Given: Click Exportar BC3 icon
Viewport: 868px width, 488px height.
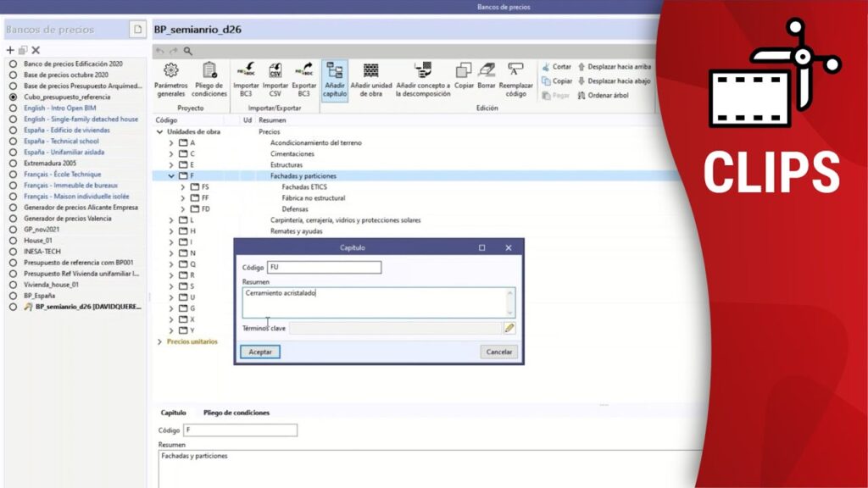Looking at the screenshot, I should 303,70.
